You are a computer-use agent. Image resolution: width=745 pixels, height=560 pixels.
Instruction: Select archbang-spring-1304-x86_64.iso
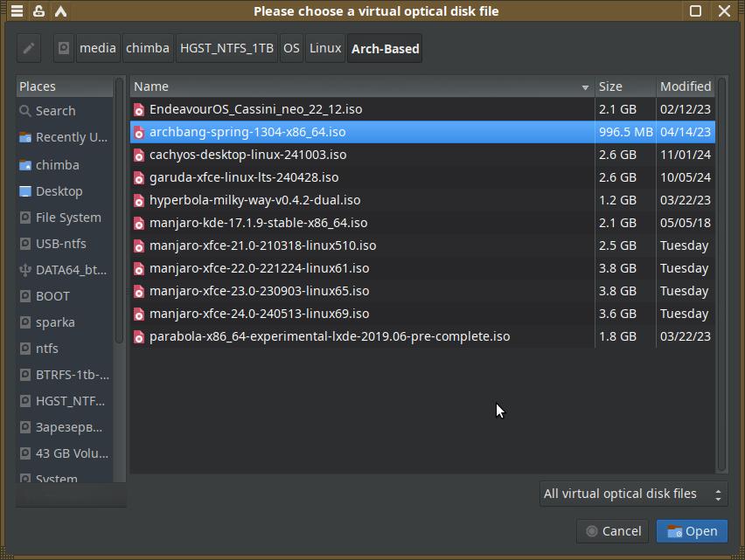tap(422, 132)
